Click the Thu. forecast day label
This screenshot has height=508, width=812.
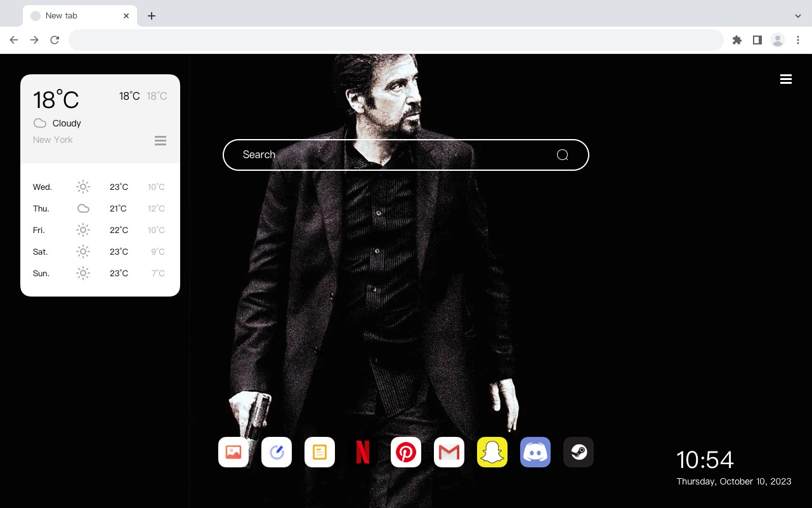[x=41, y=208]
